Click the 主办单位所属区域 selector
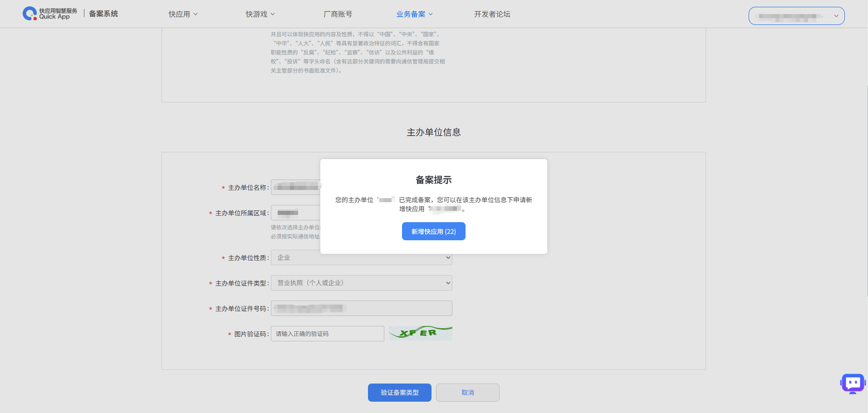The width and height of the screenshot is (868, 413). point(295,213)
